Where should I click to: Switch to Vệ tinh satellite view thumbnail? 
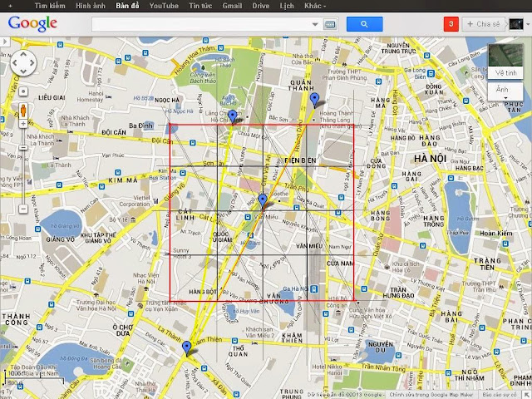(x=505, y=61)
